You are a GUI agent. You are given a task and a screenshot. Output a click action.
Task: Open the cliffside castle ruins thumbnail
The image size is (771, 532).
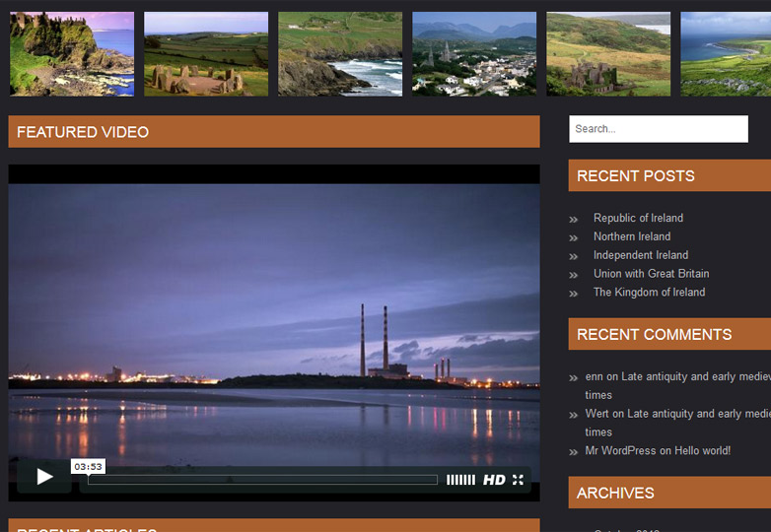(x=72, y=54)
